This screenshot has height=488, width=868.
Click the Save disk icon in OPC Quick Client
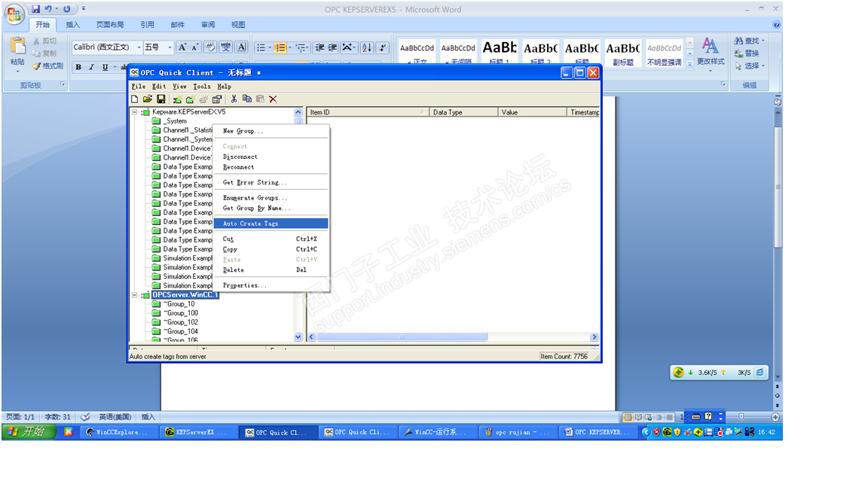(160, 99)
